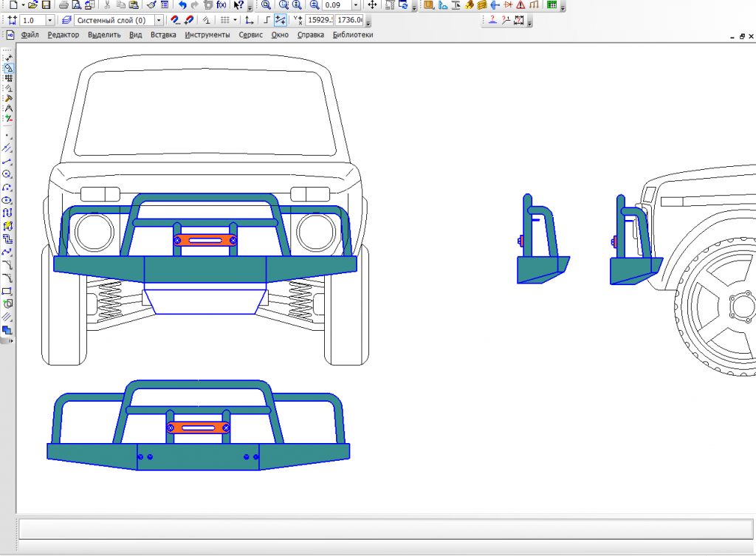The height and width of the screenshot is (556, 756).
Task: Click the red warning triangle icon
Action: coord(520,5)
